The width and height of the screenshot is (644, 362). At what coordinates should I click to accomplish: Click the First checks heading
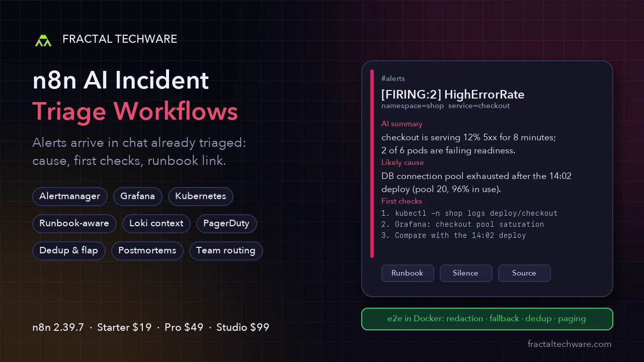pos(401,201)
